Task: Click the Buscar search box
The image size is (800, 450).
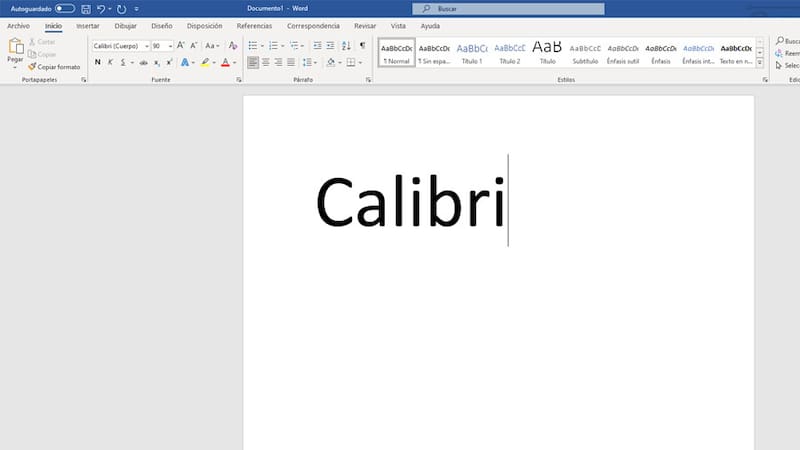Action: click(x=508, y=9)
